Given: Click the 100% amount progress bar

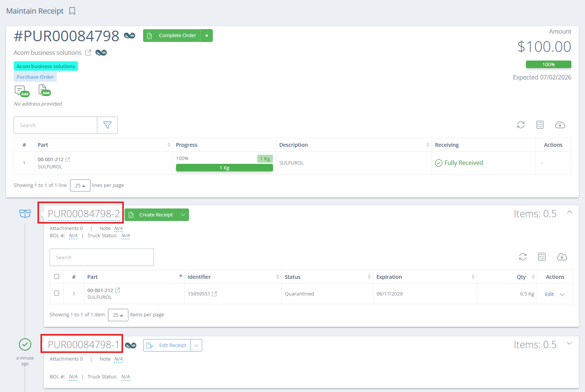Looking at the screenshot, I should pos(549,64).
